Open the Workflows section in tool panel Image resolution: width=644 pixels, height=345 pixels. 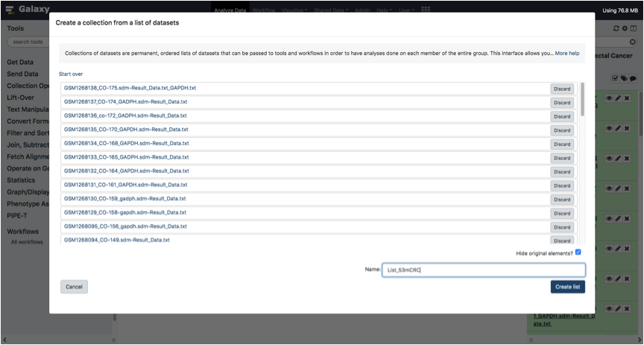pos(22,232)
